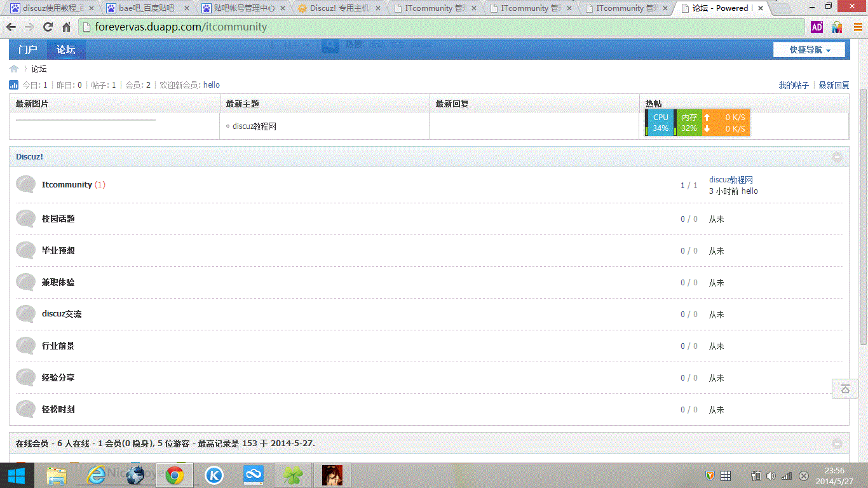Click the taskbar clock showing 23:56
This screenshot has width=868, height=488.
coord(834,476)
